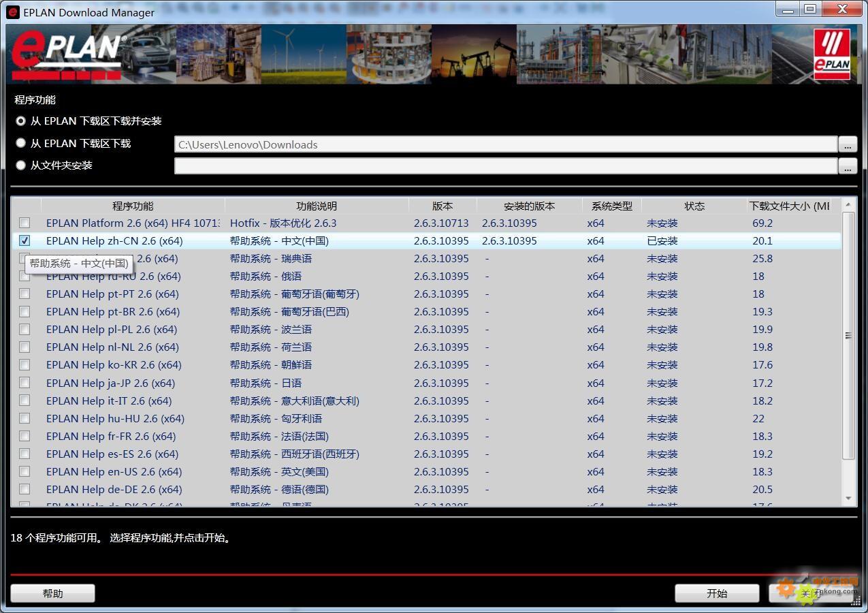Select install from folder radio option
The height and width of the screenshot is (613, 868).
pos(20,165)
